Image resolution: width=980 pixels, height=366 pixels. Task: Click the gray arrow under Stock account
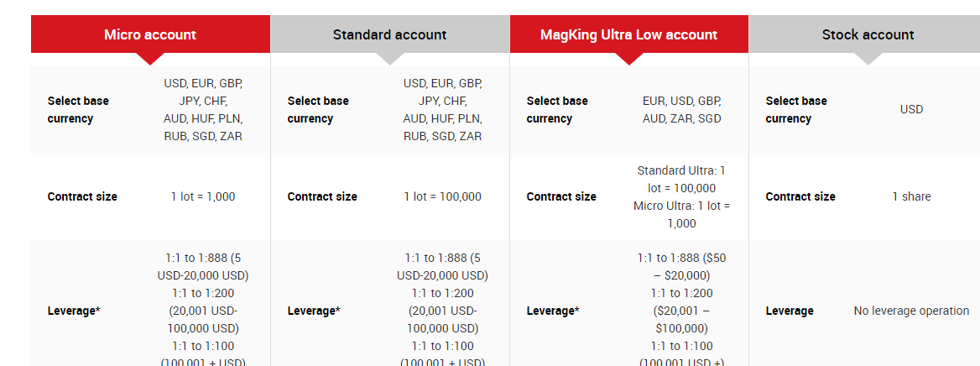point(868,59)
